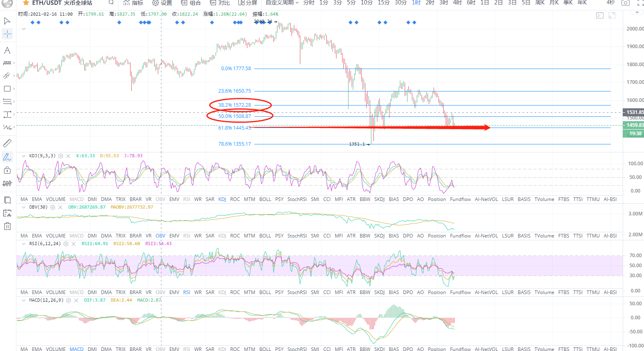Toggle the freehand brush drawing tool
The width and height of the screenshot is (644, 351).
(x=7, y=157)
